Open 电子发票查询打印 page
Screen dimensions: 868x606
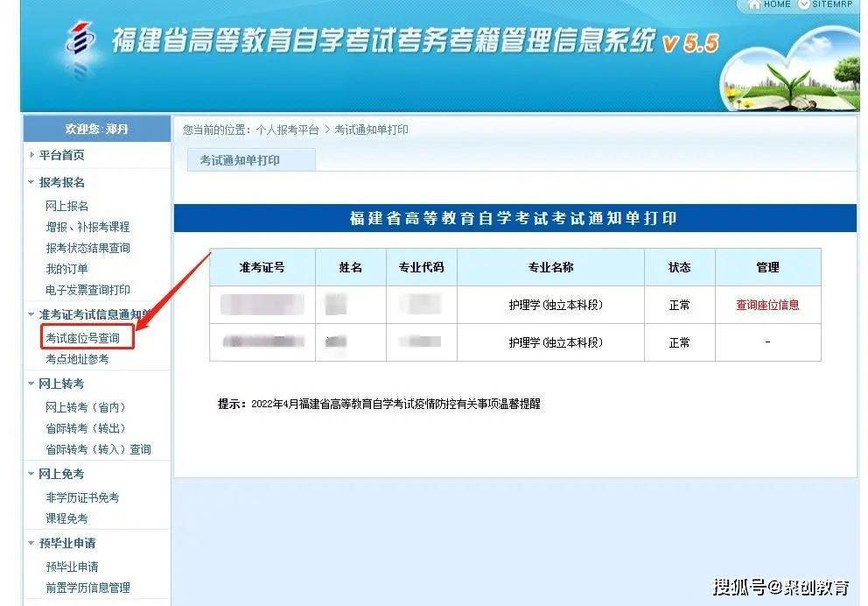(x=87, y=290)
